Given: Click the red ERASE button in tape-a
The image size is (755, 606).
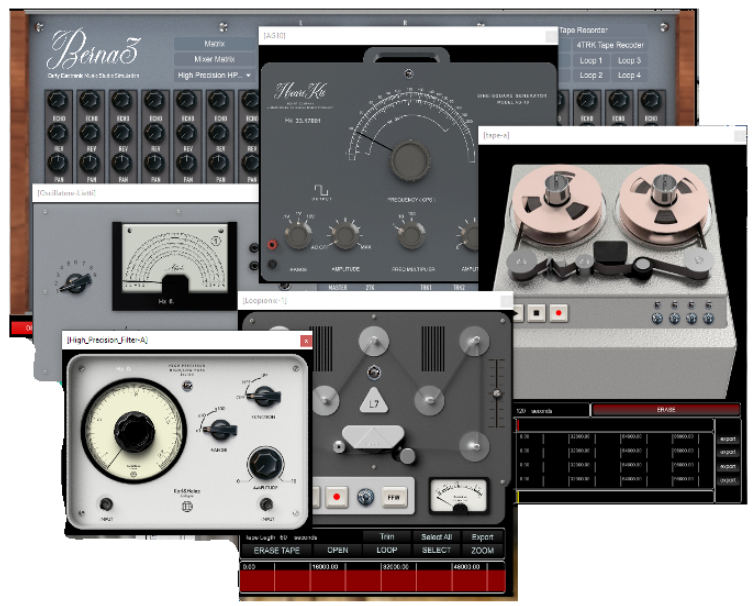Looking at the screenshot, I should point(666,410).
